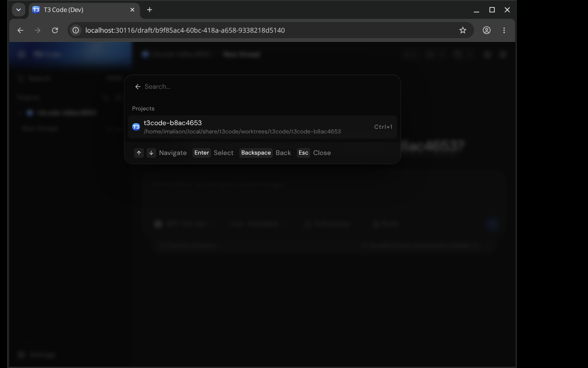
Task: Click the address bar URL
Action: click(x=185, y=30)
